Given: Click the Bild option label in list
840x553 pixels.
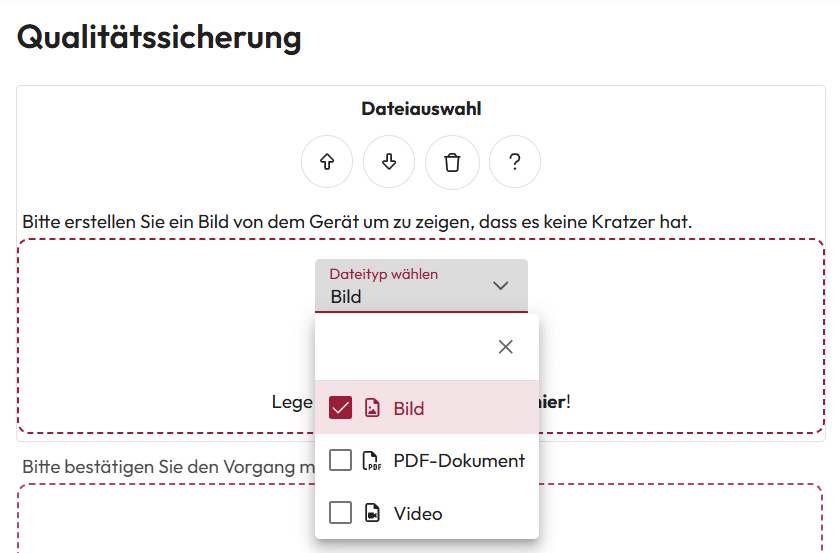Looking at the screenshot, I should click(409, 409).
